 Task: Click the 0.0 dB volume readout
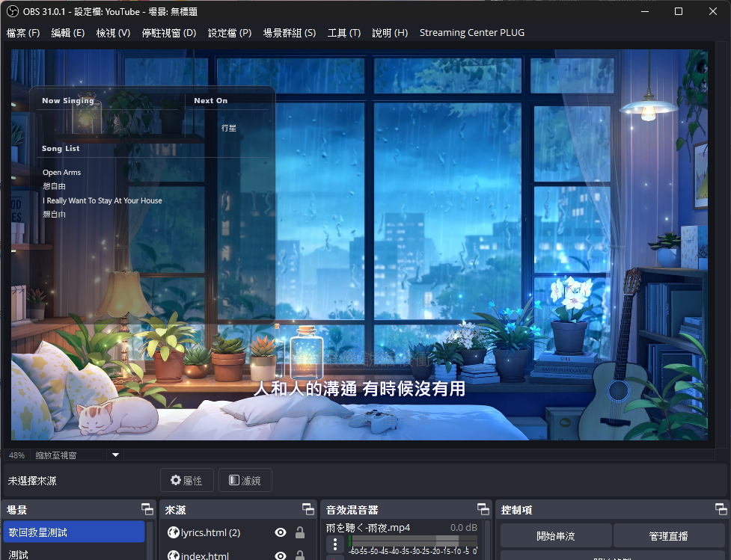[463, 527]
